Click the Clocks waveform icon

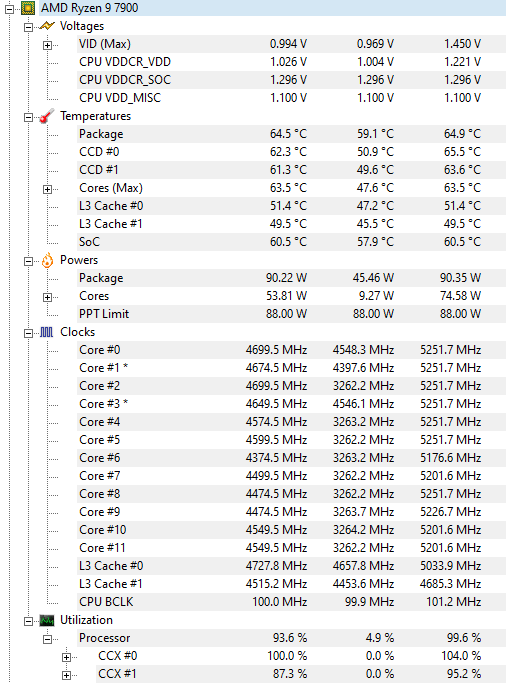[47, 332]
